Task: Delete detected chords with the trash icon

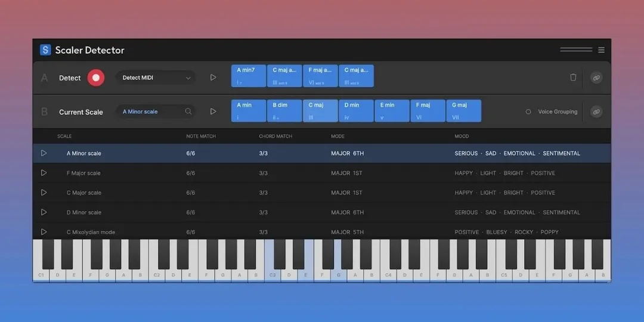Action: [x=574, y=77]
